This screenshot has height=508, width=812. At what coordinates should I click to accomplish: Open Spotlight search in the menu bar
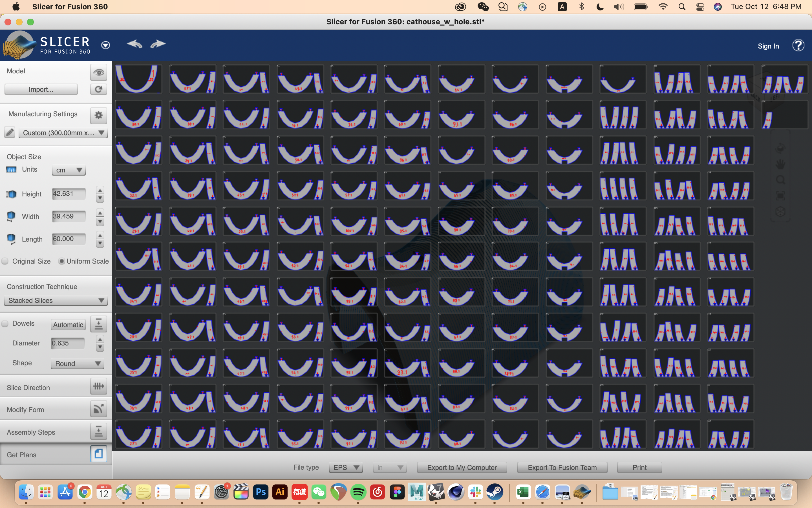coord(682,7)
